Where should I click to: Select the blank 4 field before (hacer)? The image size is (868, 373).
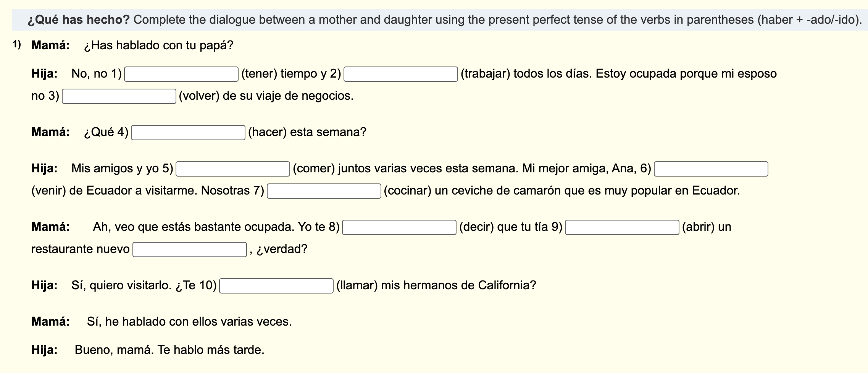point(188,133)
